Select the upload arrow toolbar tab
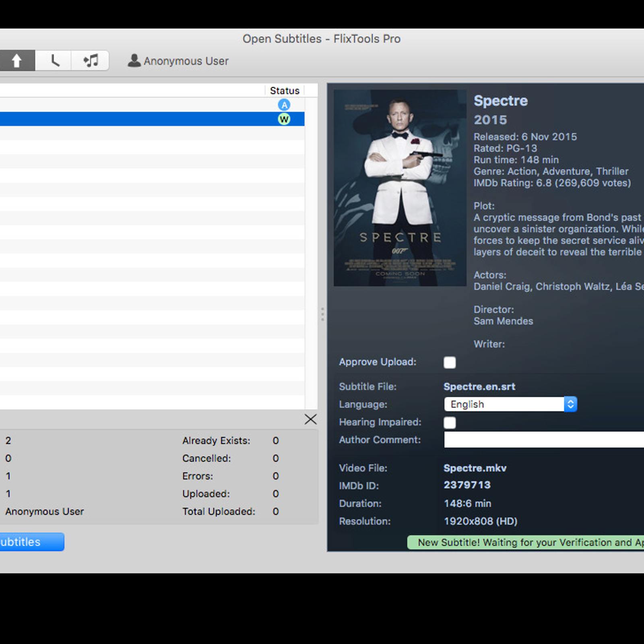This screenshot has width=644, height=644. pyautogui.click(x=17, y=61)
